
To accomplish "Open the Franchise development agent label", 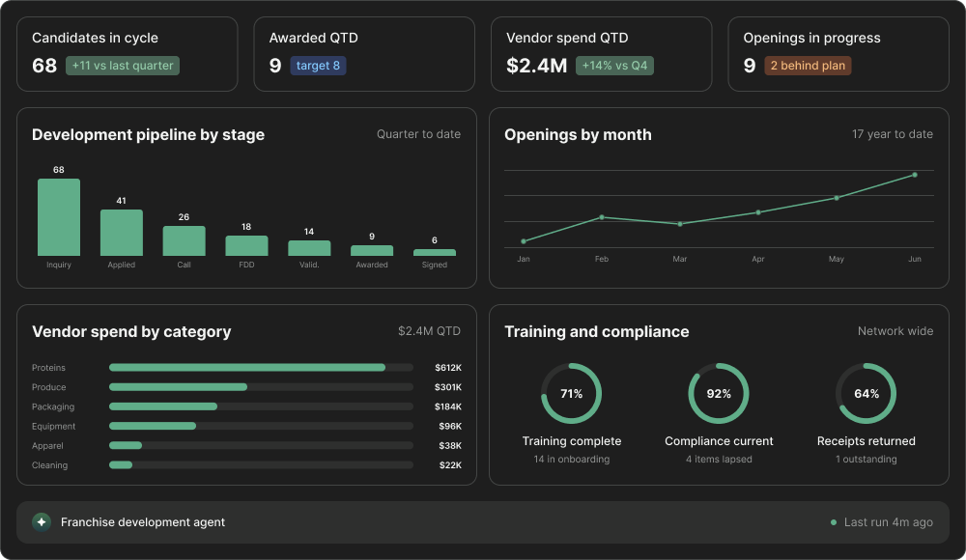I will coord(143,521).
